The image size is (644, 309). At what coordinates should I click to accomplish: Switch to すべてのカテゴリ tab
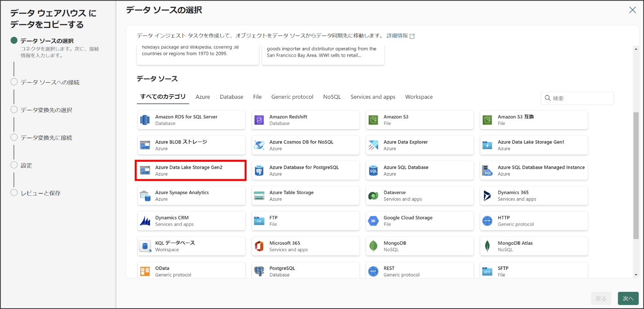pos(163,97)
